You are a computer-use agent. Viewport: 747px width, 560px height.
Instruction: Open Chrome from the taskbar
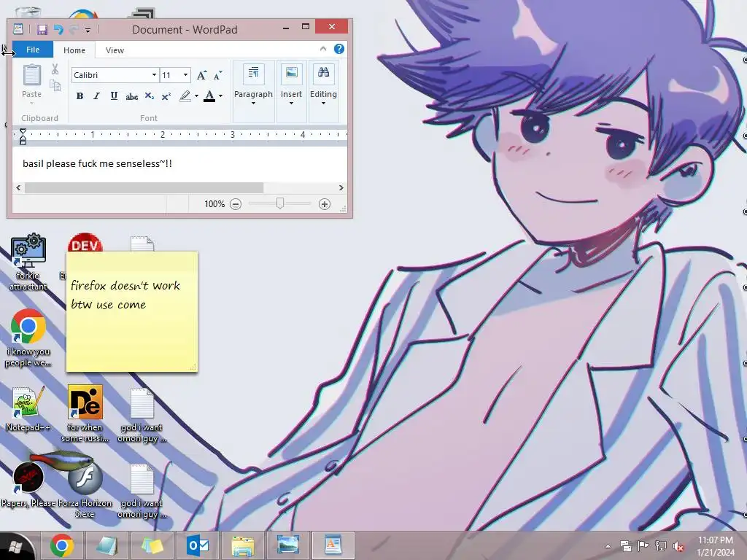pos(62,545)
